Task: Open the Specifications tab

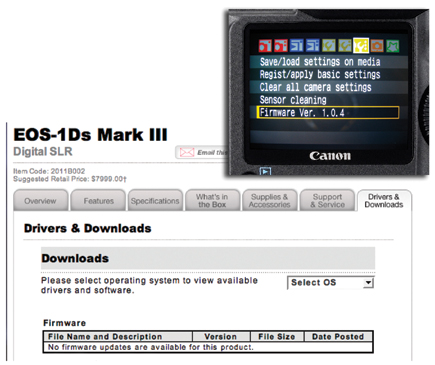Action: (x=155, y=200)
